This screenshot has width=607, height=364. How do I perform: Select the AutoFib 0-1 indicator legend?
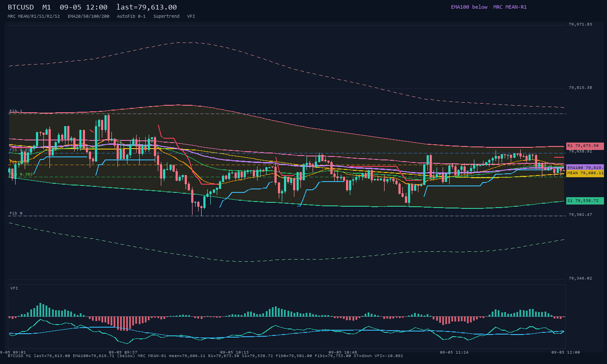pyautogui.click(x=131, y=16)
